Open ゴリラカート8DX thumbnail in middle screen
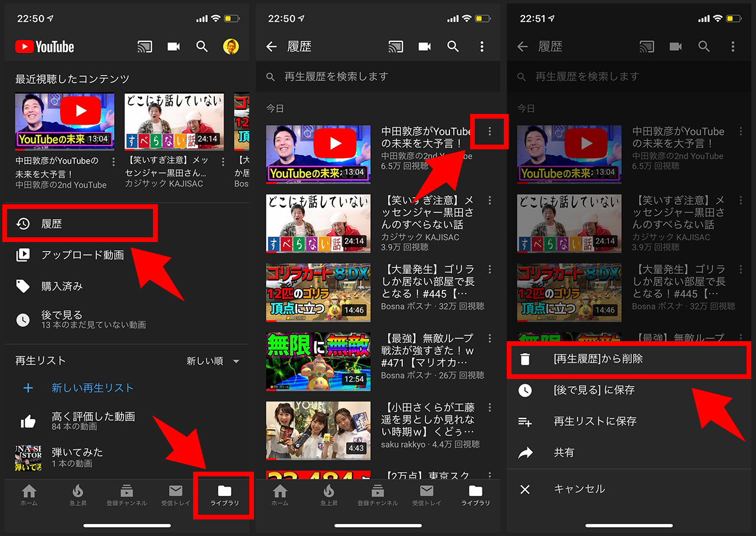Image resolution: width=756 pixels, height=536 pixels. [x=318, y=292]
